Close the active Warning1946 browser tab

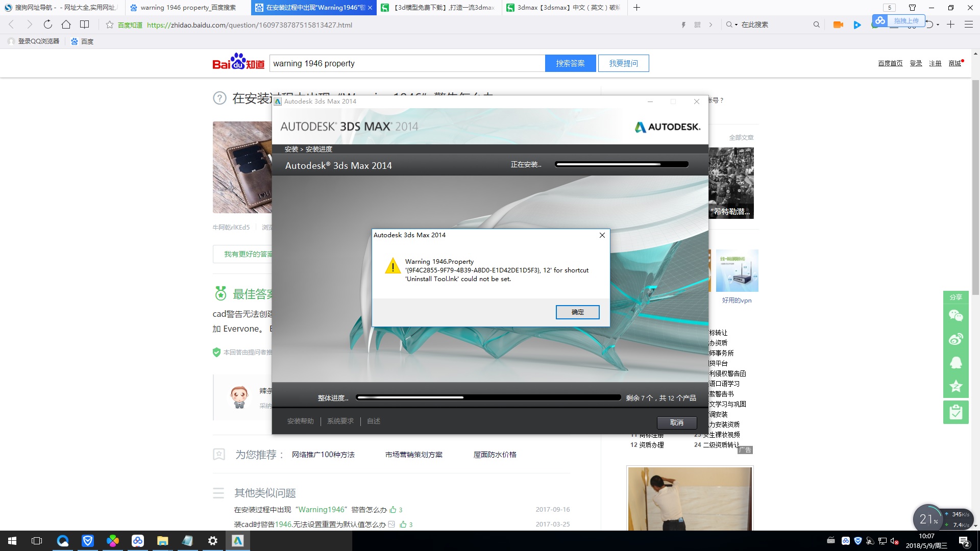[x=370, y=8]
